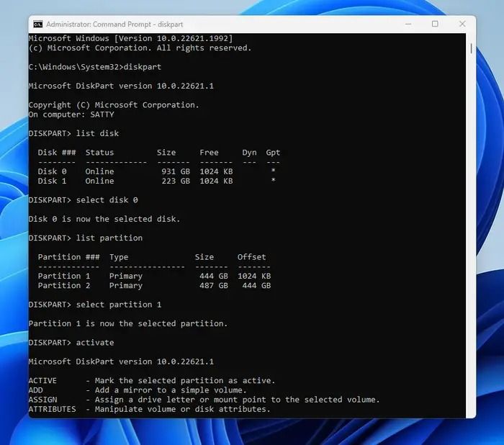Click the 'Offset' column header
Viewport: 504px width, 445px height.
252,257
